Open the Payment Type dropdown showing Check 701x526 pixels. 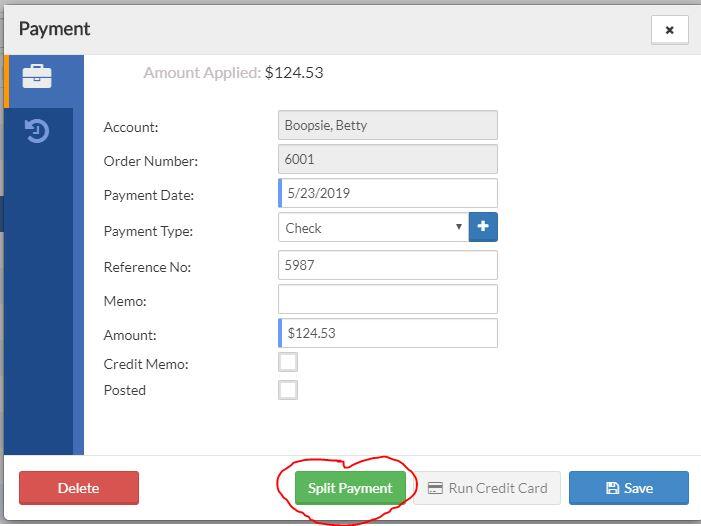(373, 227)
